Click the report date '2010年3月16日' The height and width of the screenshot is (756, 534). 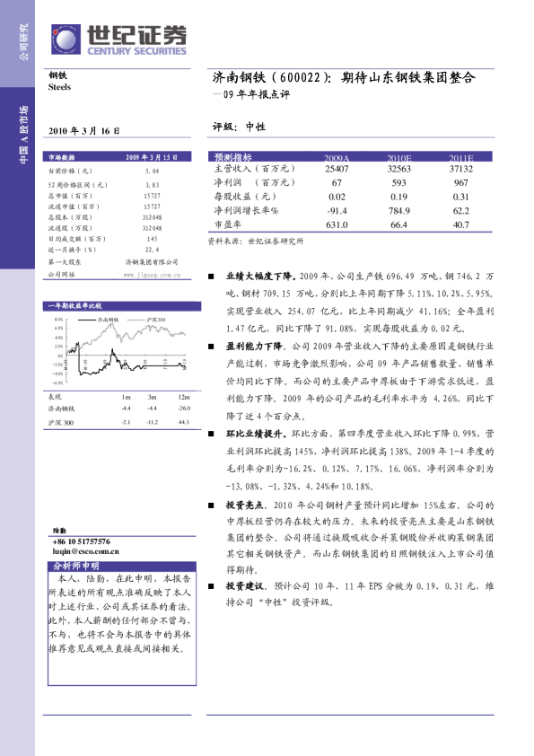click(x=83, y=131)
